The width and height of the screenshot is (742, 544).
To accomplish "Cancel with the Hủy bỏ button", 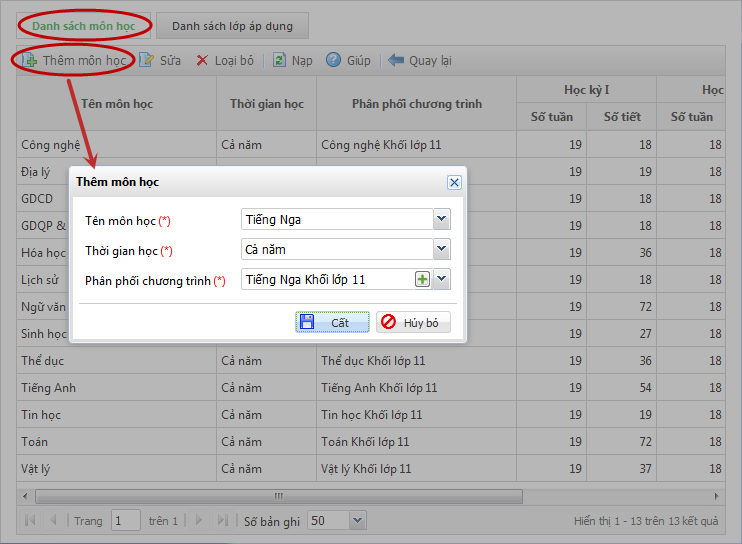I will click(x=413, y=322).
